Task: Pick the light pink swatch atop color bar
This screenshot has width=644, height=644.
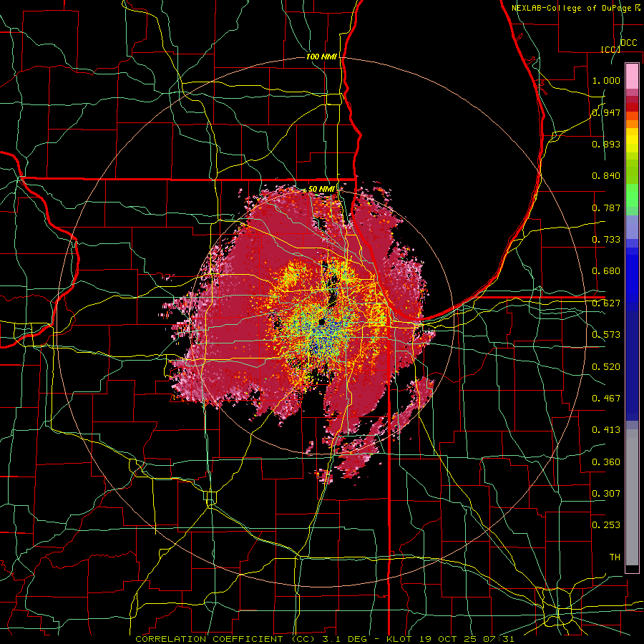Action: click(x=632, y=76)
